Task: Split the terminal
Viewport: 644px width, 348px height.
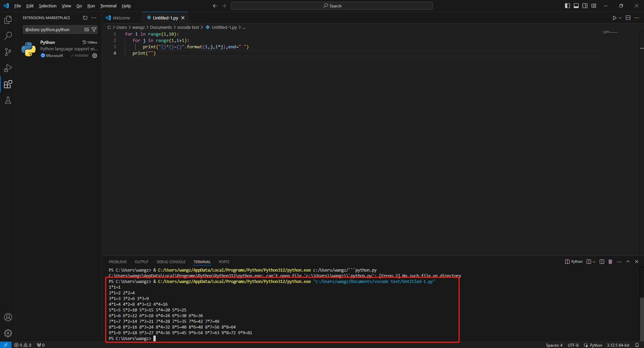Action: point(602,262)
